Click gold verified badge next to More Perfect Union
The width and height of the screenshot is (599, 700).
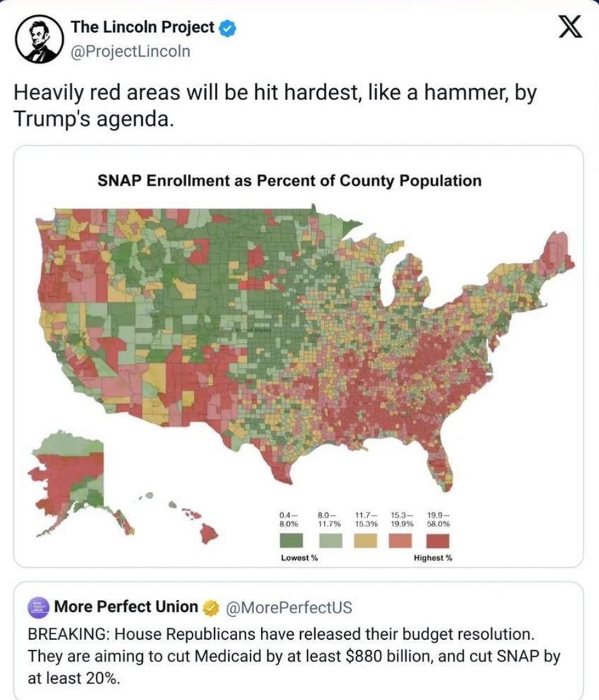209,607
